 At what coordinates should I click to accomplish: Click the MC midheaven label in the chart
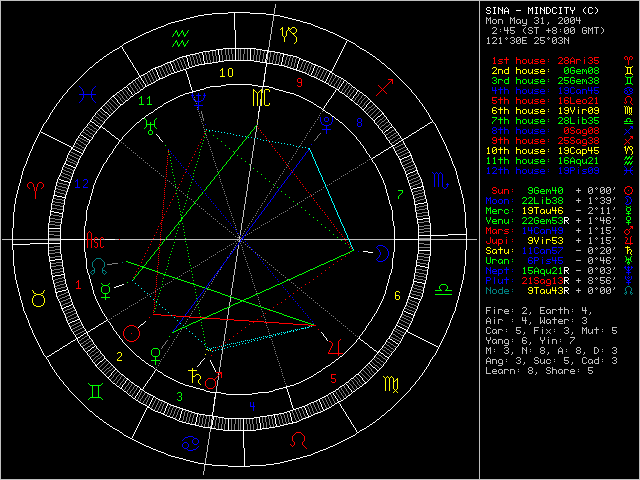pyautogui.click(x=260, y=97)
